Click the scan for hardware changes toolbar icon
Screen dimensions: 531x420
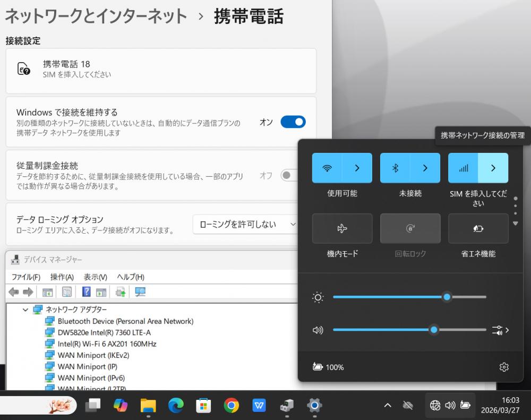140,292
